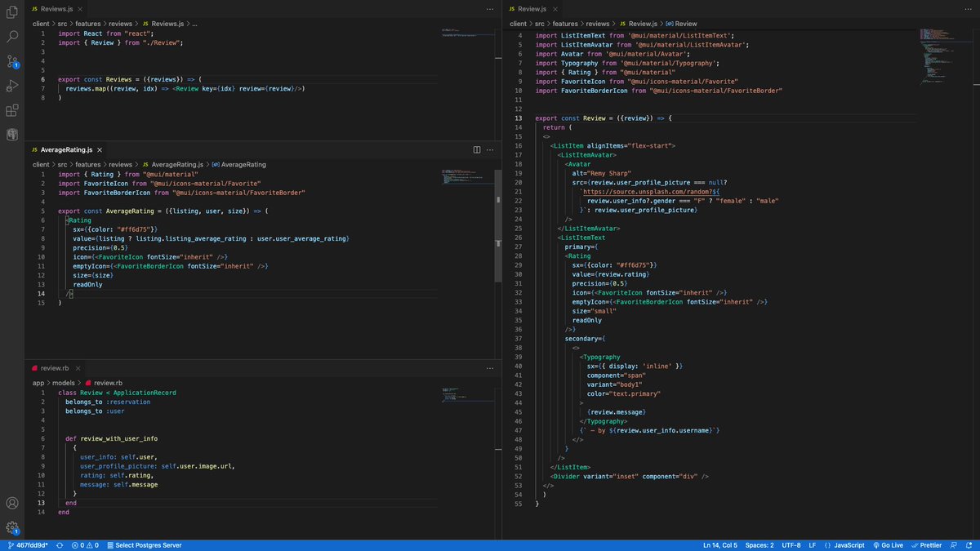The height and width of the screenshot is (551, 980).
Task: Open the Run and Debug view
Action: [x=12, y=86]
